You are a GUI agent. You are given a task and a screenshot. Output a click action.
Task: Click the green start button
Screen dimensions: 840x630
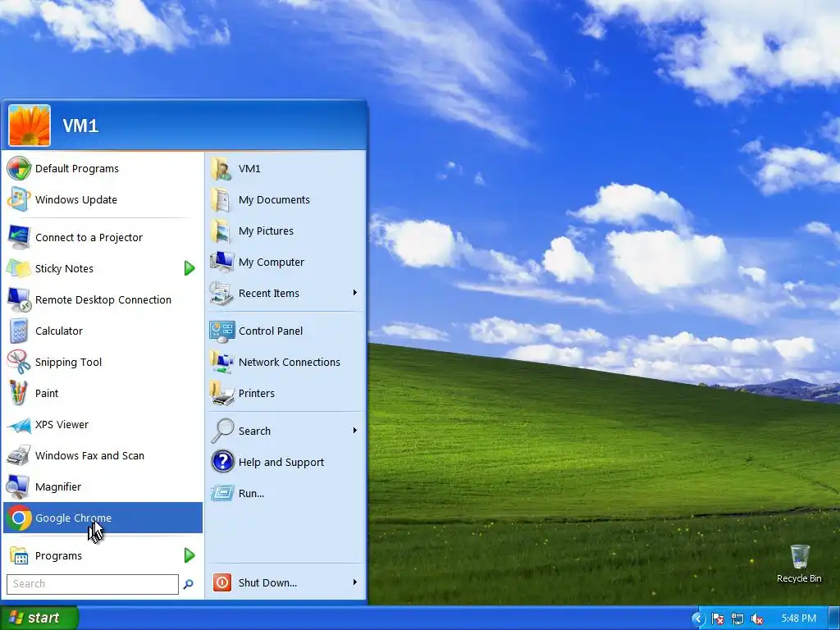tap(39, 618)
